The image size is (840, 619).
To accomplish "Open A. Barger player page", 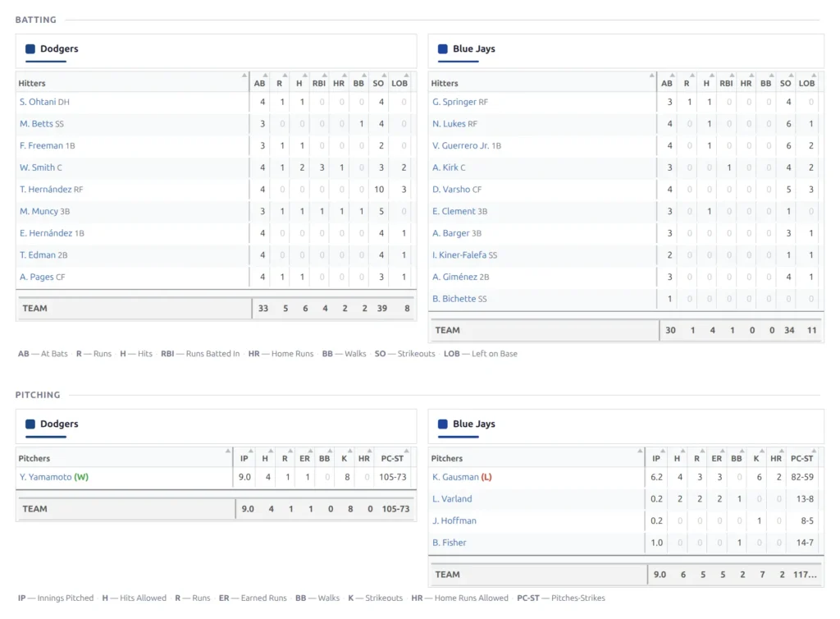I will [450, 233].
